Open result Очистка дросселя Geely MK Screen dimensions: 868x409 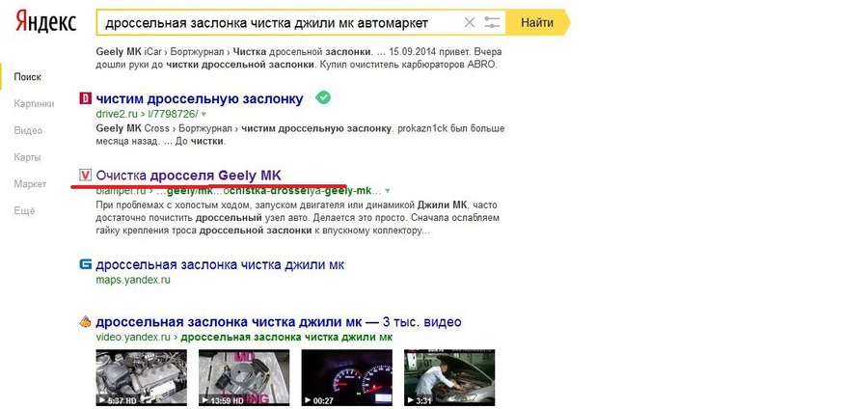coord(189,176)
